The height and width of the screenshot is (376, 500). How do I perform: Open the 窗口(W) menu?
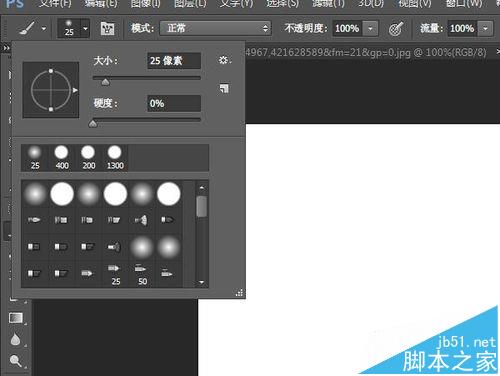point(464,4)
